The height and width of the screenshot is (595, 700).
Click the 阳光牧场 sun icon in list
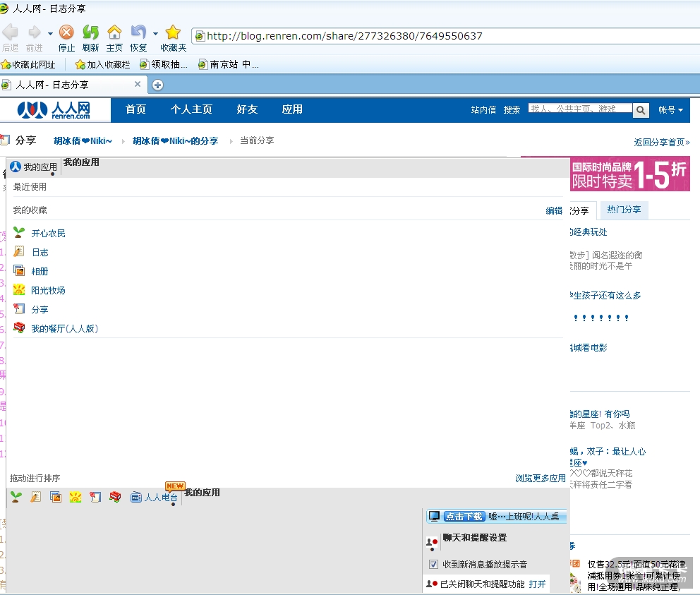tap(19, 289)
